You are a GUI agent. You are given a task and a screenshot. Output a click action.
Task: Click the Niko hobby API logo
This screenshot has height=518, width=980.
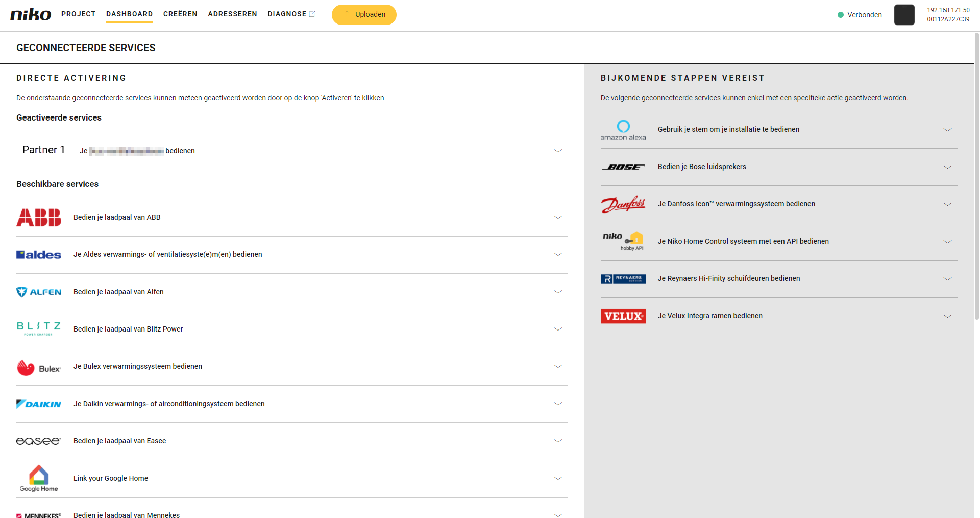(x=623, y=242)
